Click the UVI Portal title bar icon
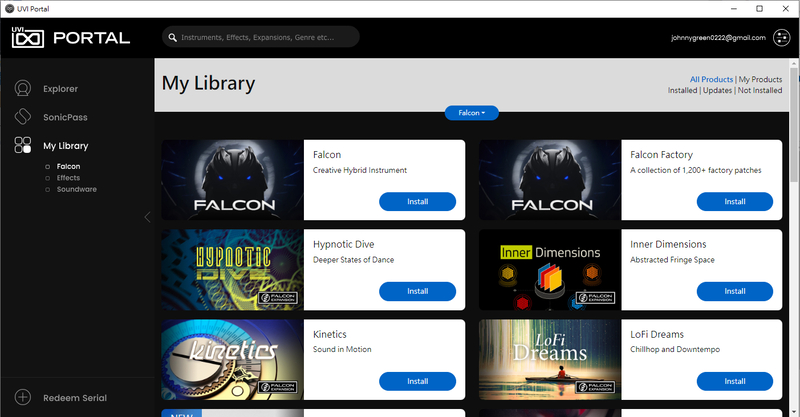The width and height of the screenshot is (800, 417). [x=9, y=9]
